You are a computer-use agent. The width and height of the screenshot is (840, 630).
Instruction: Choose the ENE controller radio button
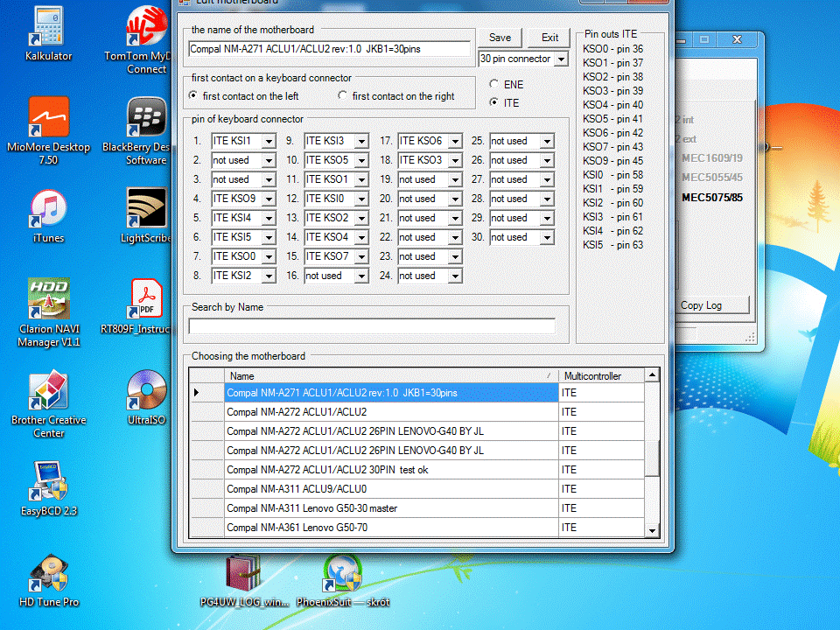(493, 84)
